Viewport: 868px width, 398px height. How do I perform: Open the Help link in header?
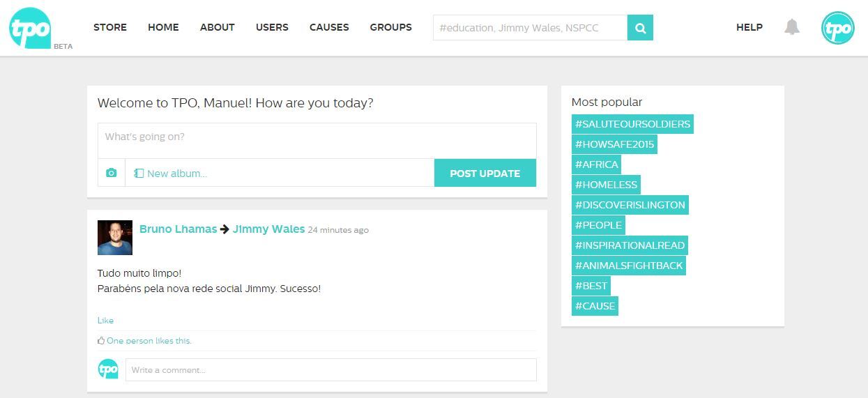click(749, 27)
